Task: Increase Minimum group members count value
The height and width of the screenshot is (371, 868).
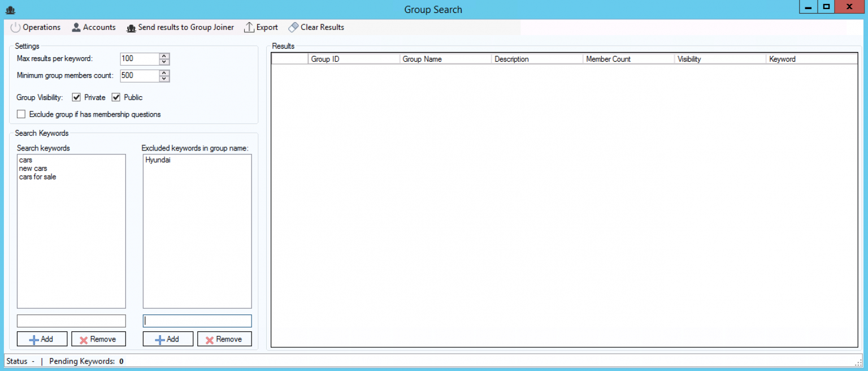Action: [164, 73]
